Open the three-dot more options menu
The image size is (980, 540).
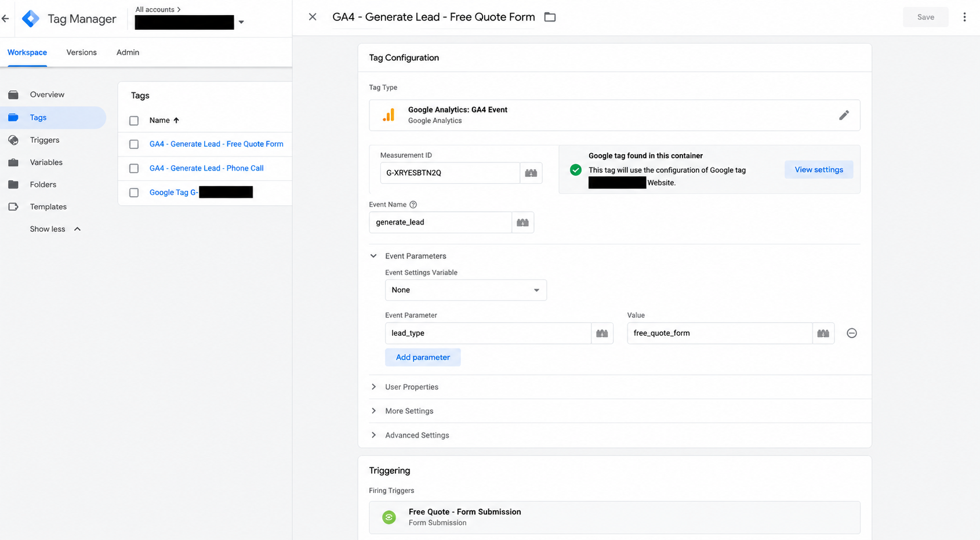(964, 17)
